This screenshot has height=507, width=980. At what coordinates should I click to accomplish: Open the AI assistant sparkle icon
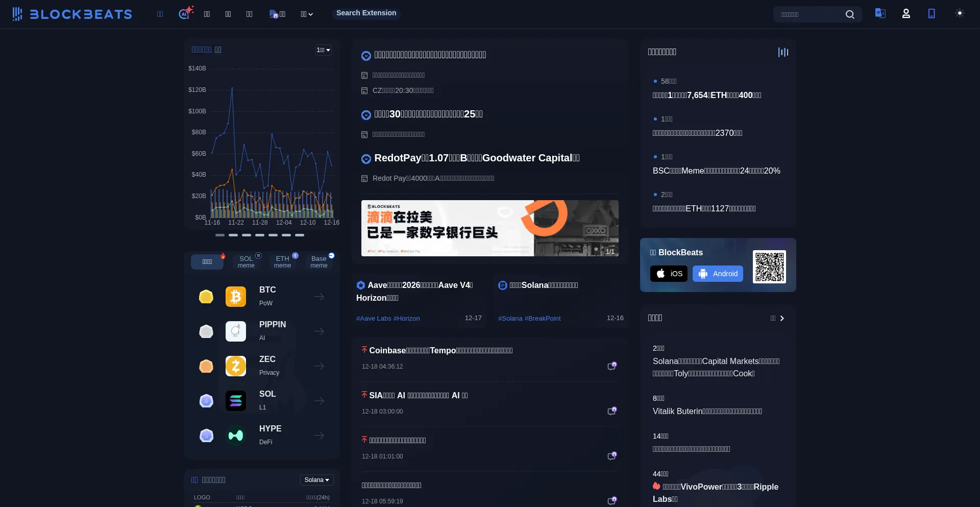tap(185, 13)
